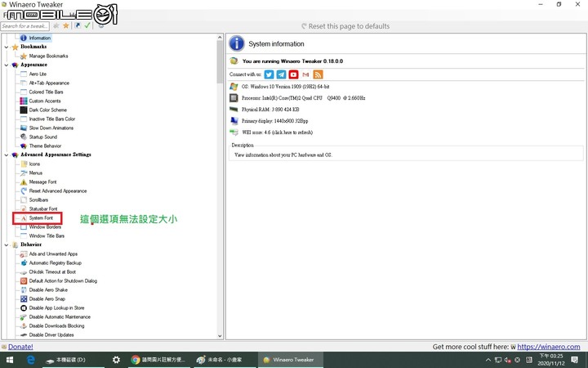The width and height of the screenshot is (588, 368).
Task: Click the Dark Color Scheme black icon
Action: point(24,110)
